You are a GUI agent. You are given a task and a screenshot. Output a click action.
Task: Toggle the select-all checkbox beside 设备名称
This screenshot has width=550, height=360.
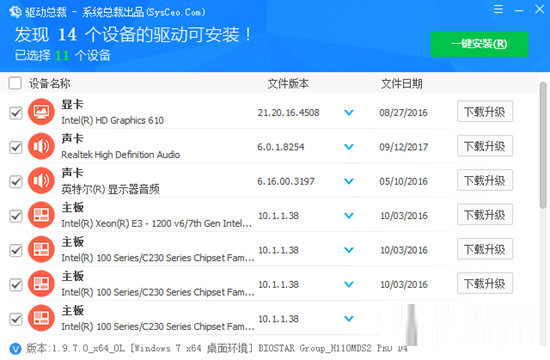coord(15,84)
